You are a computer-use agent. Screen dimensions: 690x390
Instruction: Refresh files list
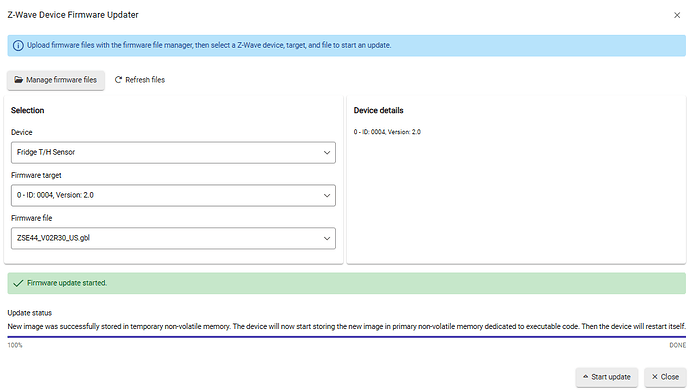[140, 80]
